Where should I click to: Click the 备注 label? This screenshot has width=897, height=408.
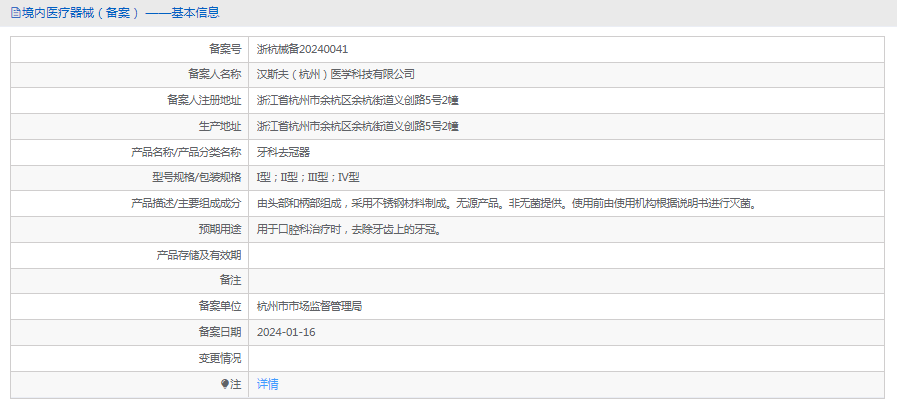coord(231,281)
